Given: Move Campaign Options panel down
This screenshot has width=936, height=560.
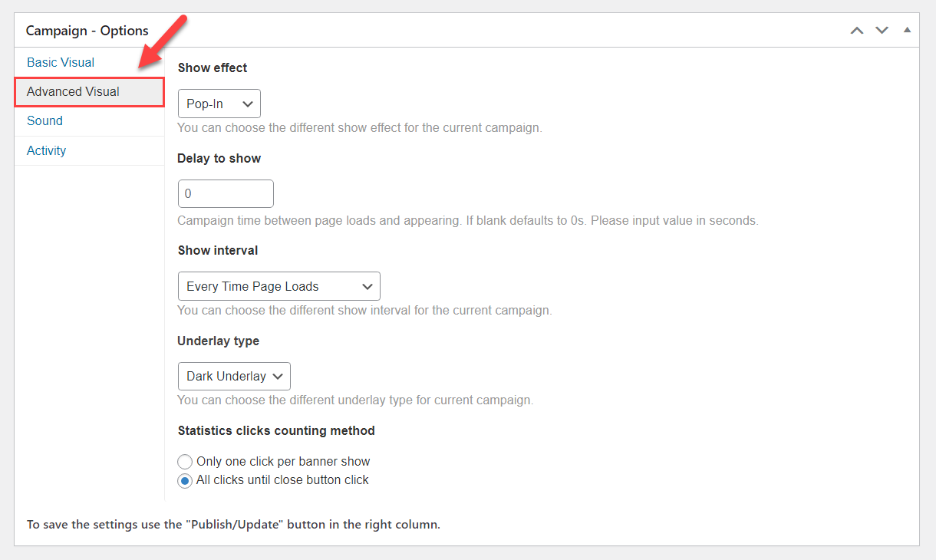Looking at the screenshot, I should 882,31.
